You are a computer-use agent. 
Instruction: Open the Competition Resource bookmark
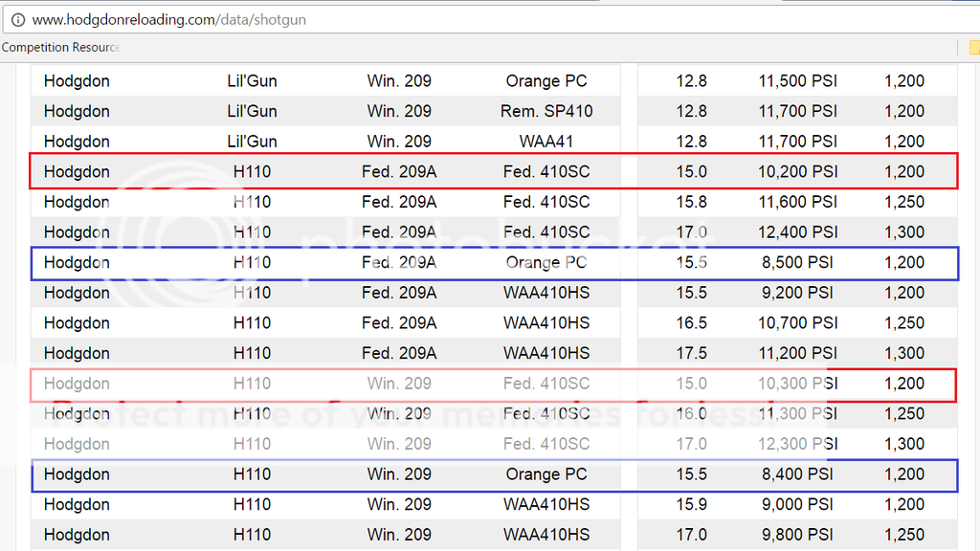(59, 47)
